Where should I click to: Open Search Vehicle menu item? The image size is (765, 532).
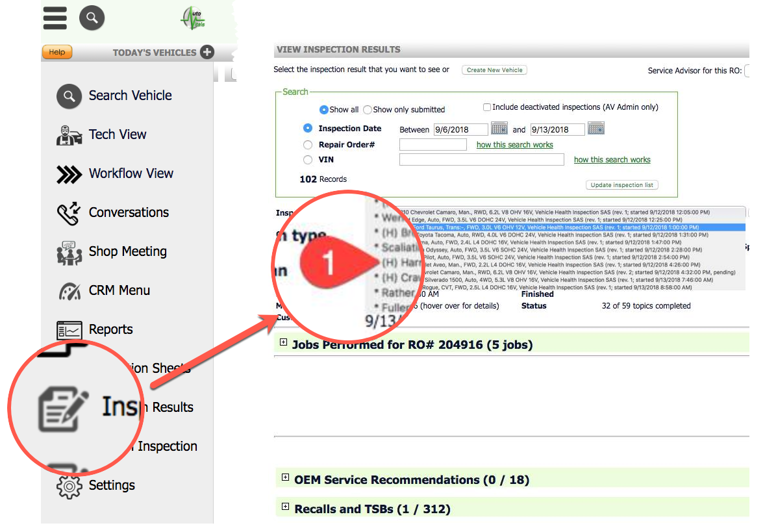tap(130, 95)
